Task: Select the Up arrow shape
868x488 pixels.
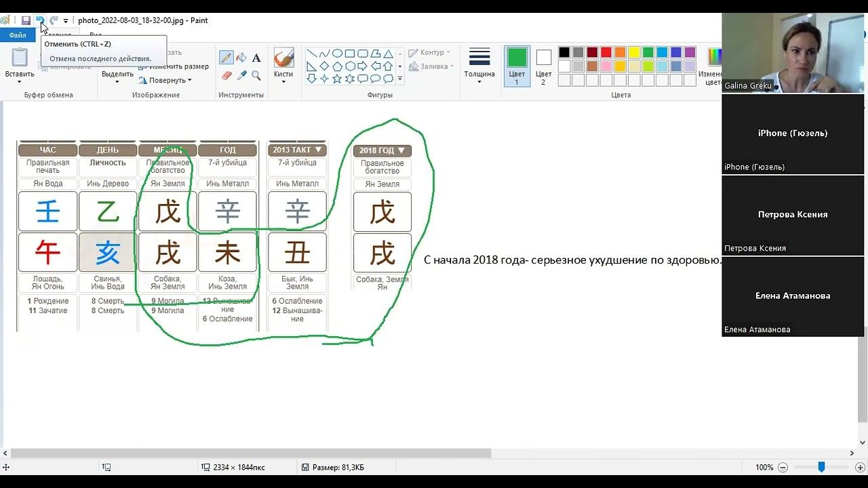Action: click(x=388, y=66)
